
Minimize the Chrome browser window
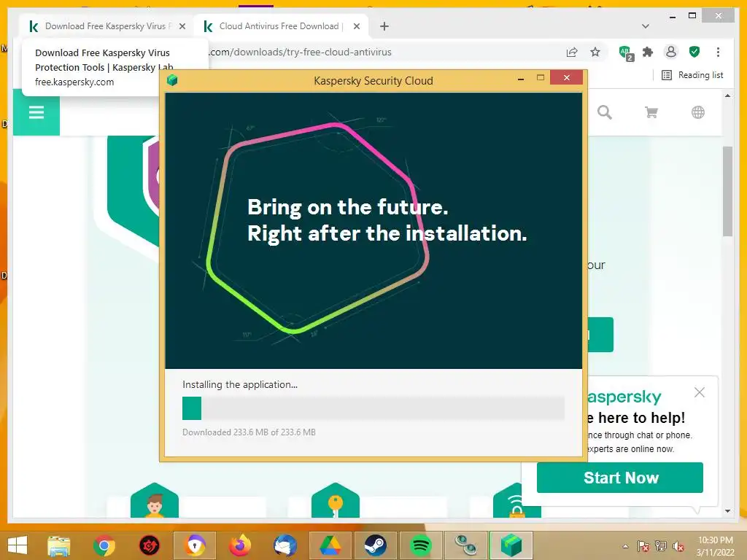(x=672, y=16)
